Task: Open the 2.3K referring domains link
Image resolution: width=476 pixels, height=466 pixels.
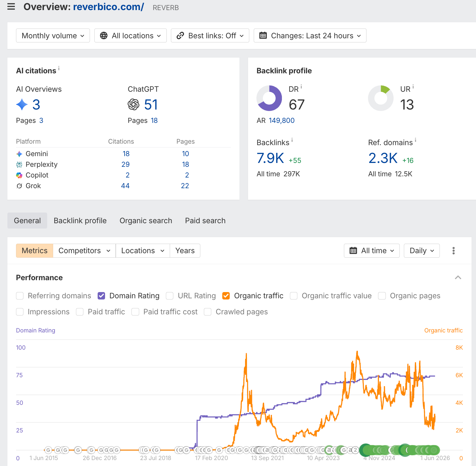Action: [x=383, y=158]
